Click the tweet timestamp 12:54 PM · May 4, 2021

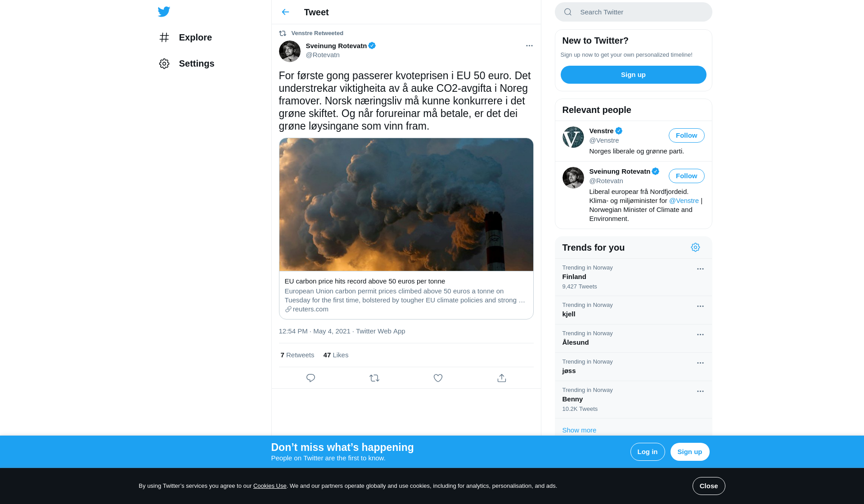click(x=315, y=331)
